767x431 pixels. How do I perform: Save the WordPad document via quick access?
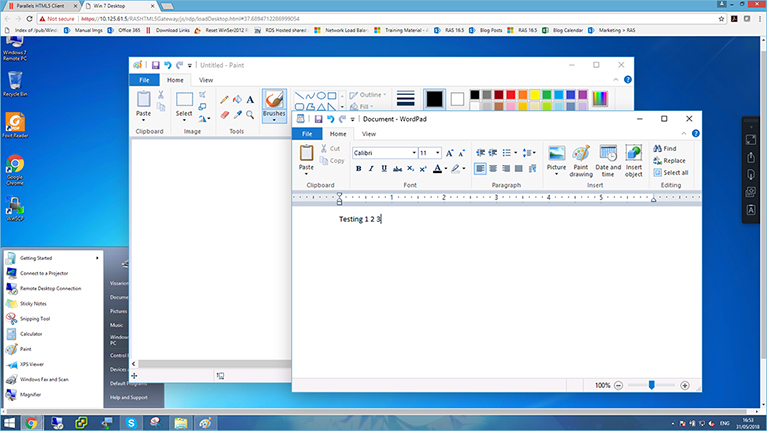click(x=318, y=119)
